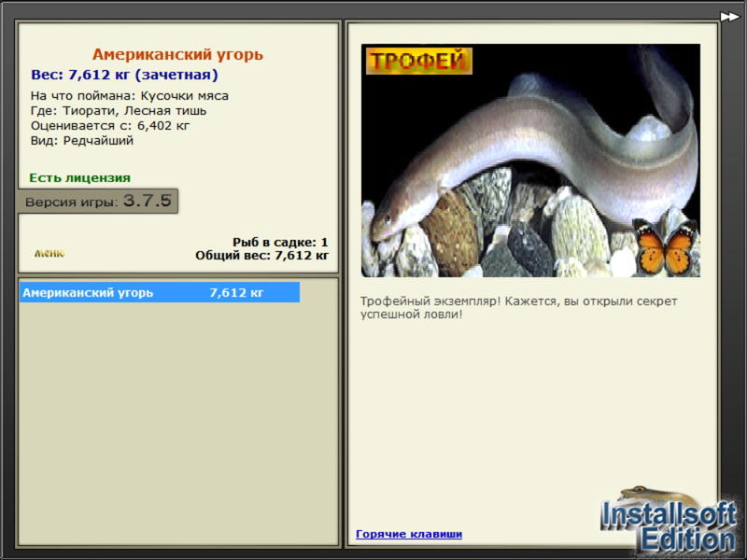Viewport: 747px width, 560px height.
Task: Open the small меню button
Action: (49, 253)
